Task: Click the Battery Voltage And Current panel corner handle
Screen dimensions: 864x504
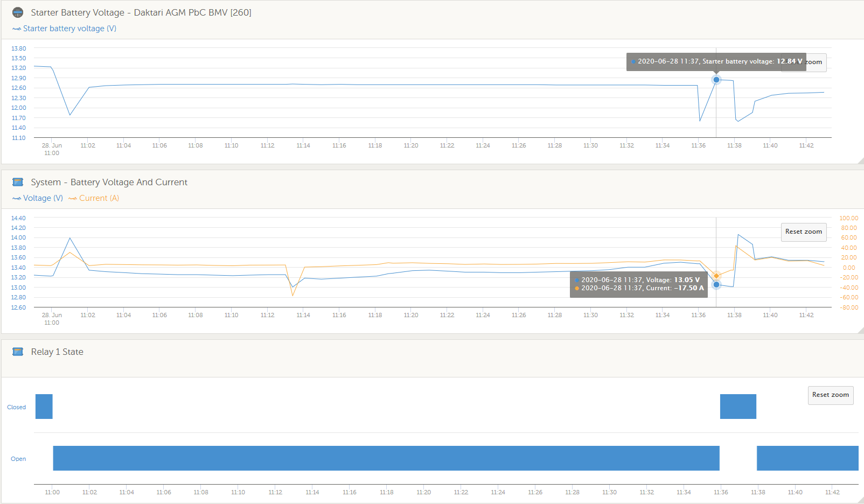Action: click(860, 330)
